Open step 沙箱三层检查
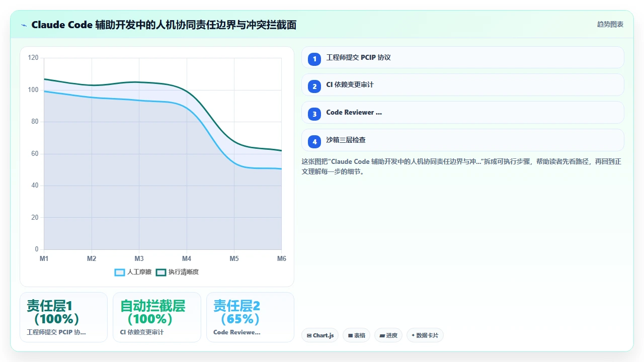Viewport: 644px width, 362px height. [462, 140]
